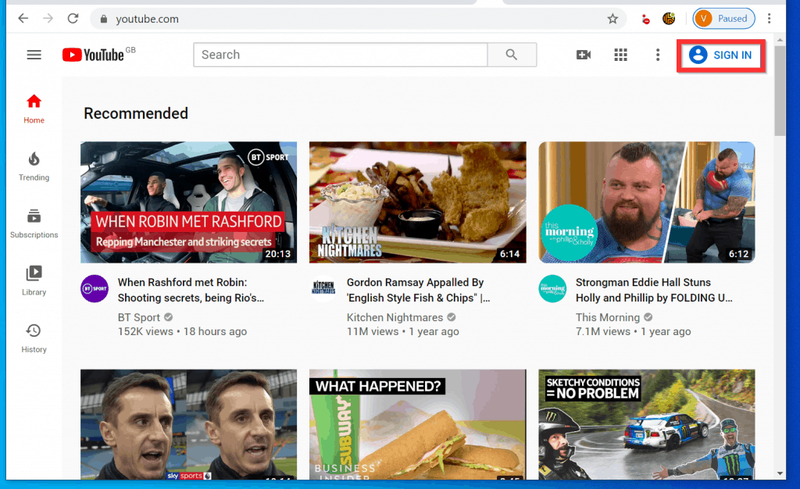The height and width of the screenshot is (489, 800).
Task: Open the This Morning channel avatar
Action: click(x=553, y=288)
